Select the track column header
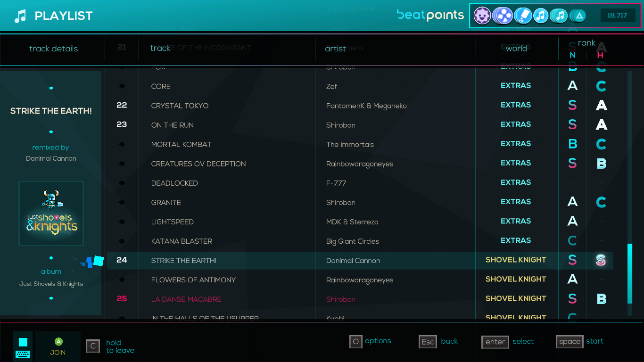Viewport: 644px width, 362px height. tap(160, 48)
